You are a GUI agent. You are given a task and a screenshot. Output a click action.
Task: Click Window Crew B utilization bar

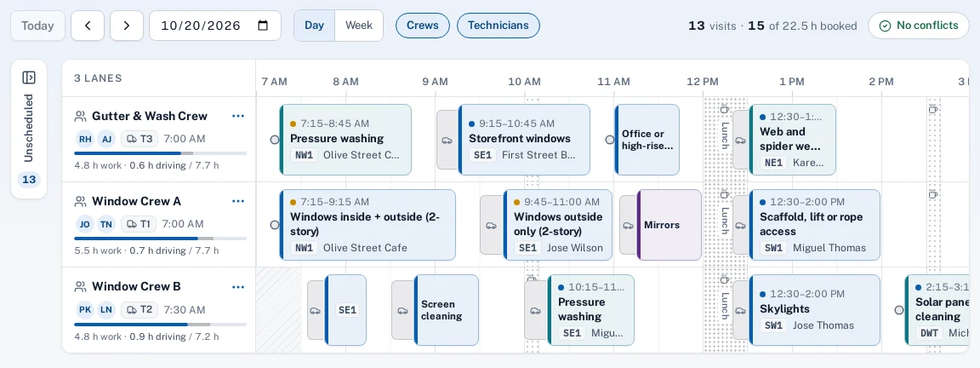pos(160,324)
